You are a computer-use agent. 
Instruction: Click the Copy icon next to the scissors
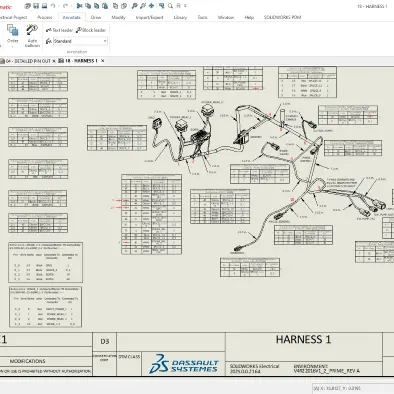88,6
